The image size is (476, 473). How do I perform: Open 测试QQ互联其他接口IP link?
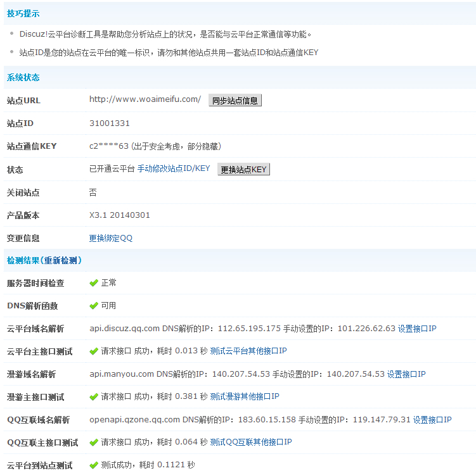tap(251, 443)
